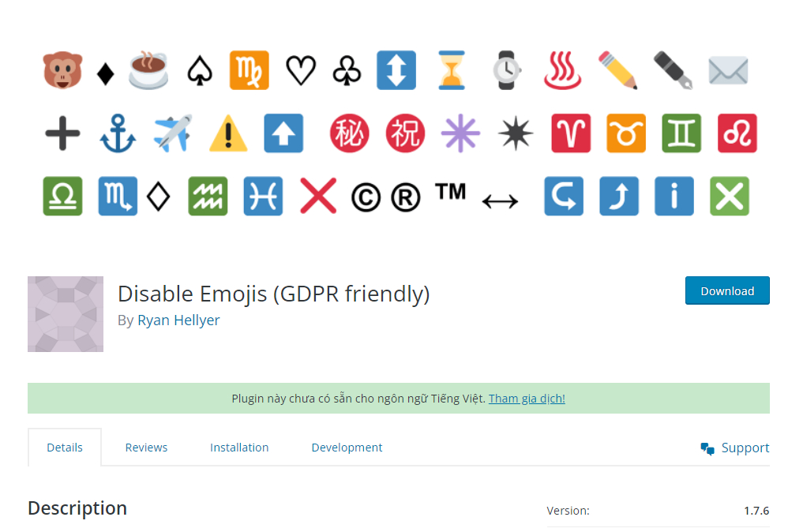Click the orange Taurus zodiac emoji

point(626,133)
